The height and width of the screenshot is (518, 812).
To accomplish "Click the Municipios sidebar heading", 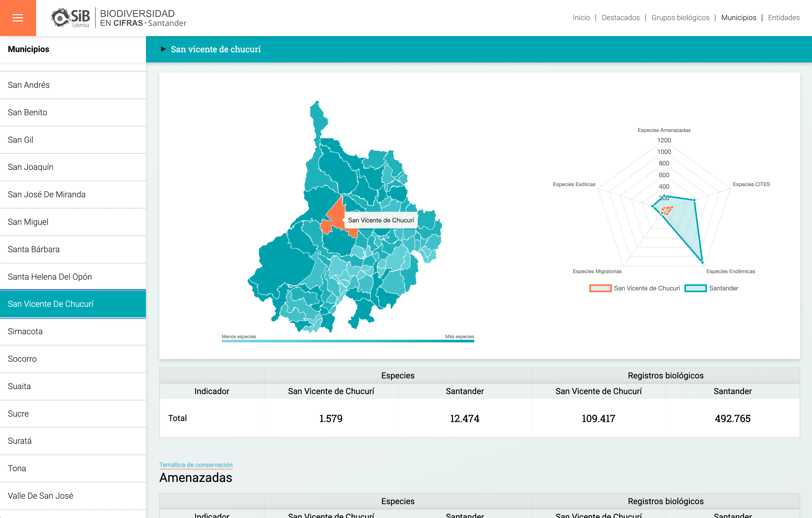I will (29, 49).
